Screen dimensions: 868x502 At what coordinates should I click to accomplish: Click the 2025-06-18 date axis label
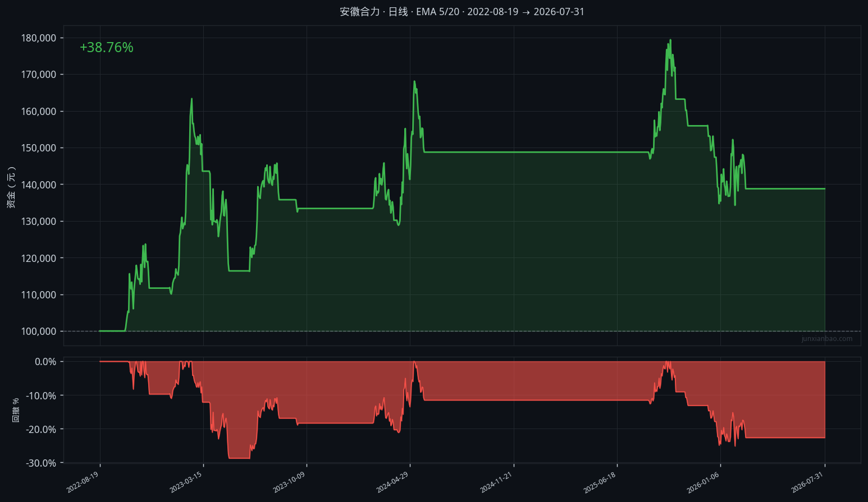pos(600,482)
